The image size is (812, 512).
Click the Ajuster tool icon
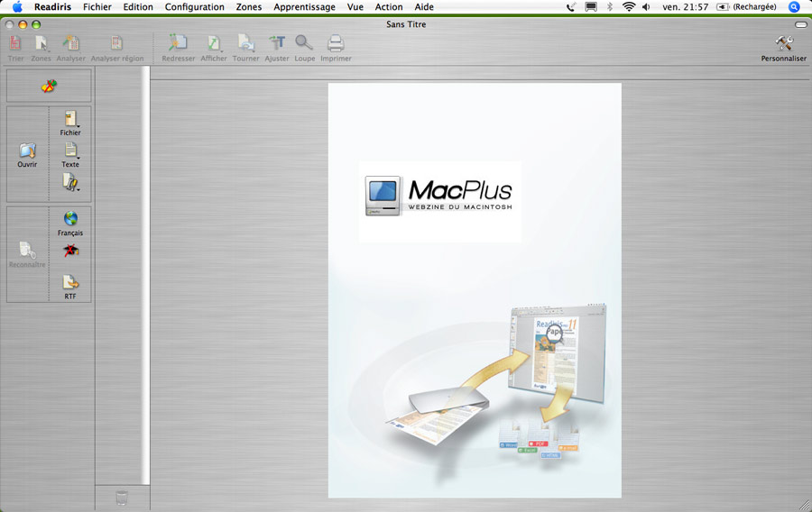click(277, 44)
